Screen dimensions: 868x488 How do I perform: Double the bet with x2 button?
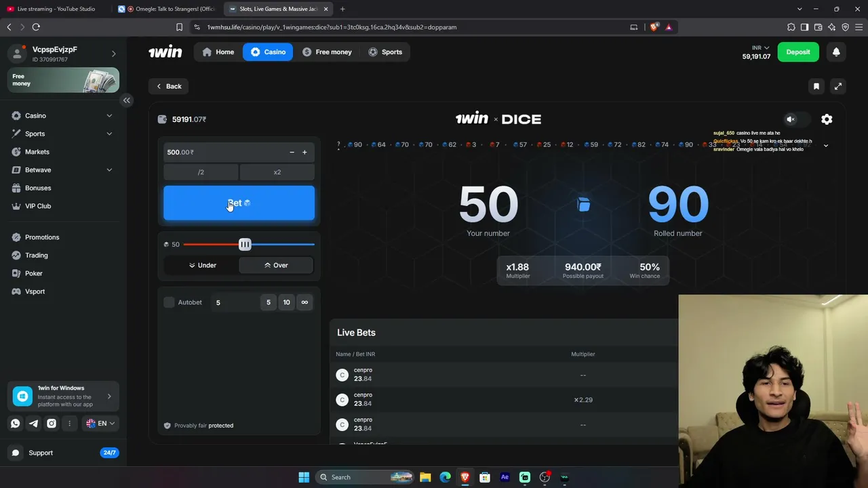click(277, 172)
